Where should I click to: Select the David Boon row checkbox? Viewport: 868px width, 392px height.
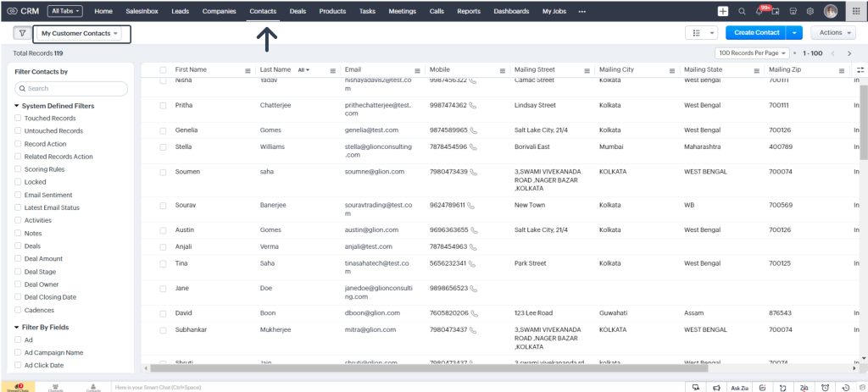[x=163, y=313]
